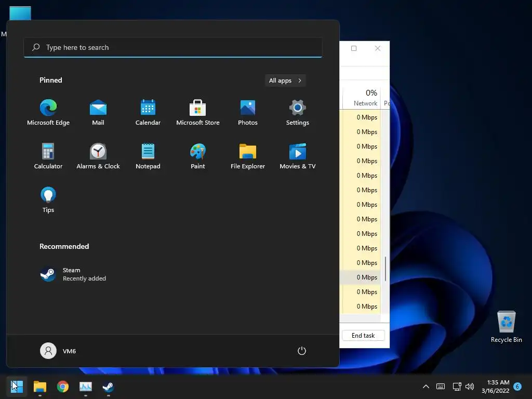Click the Start button on the taskbar
Viewport: 532px width, 399px height.
(17, 387)
